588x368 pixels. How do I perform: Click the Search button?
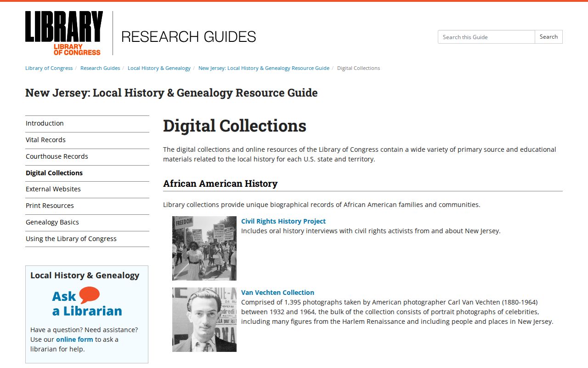tap(548, 37)
